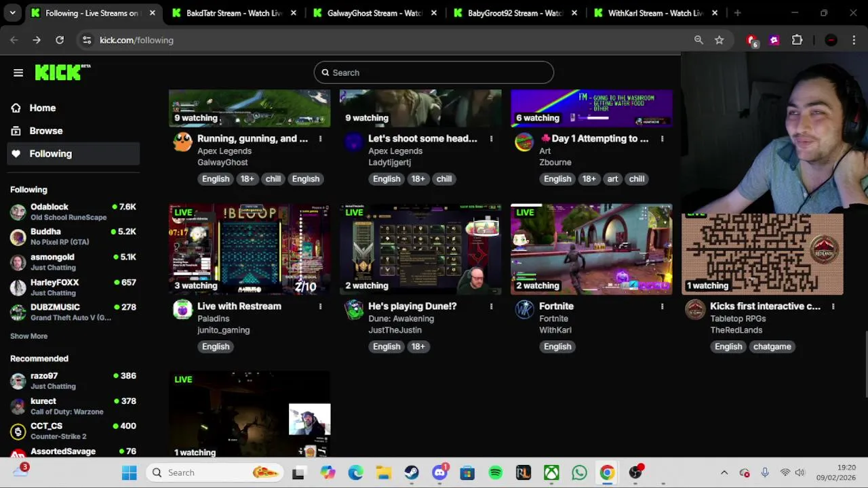The image size is (868, 488).
Task: Click the taskbar microphone icon
Action: 764,472
